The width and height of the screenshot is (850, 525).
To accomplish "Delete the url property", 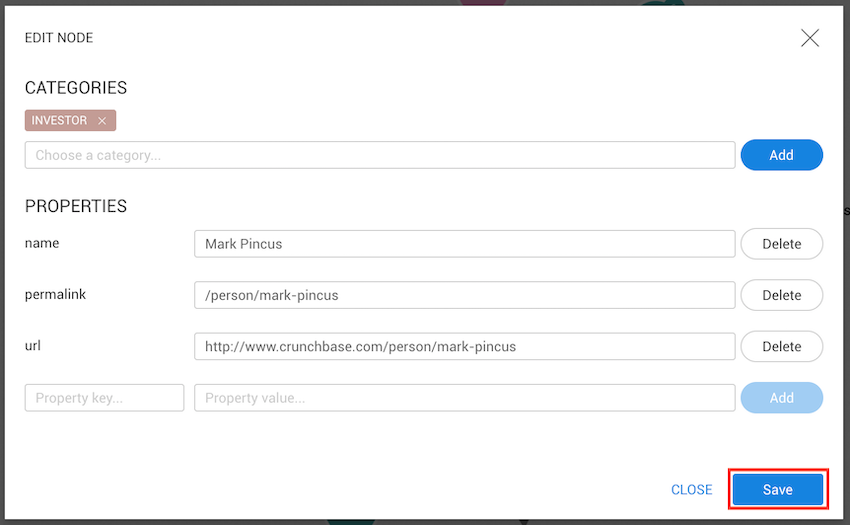I will click(x=781, y=346).
